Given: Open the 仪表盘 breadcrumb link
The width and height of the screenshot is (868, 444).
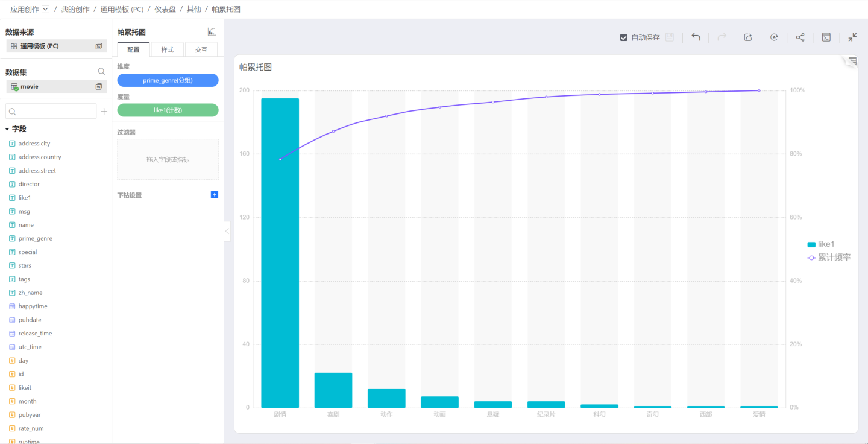Looking at the screenshot, I should tap(165, 9).
